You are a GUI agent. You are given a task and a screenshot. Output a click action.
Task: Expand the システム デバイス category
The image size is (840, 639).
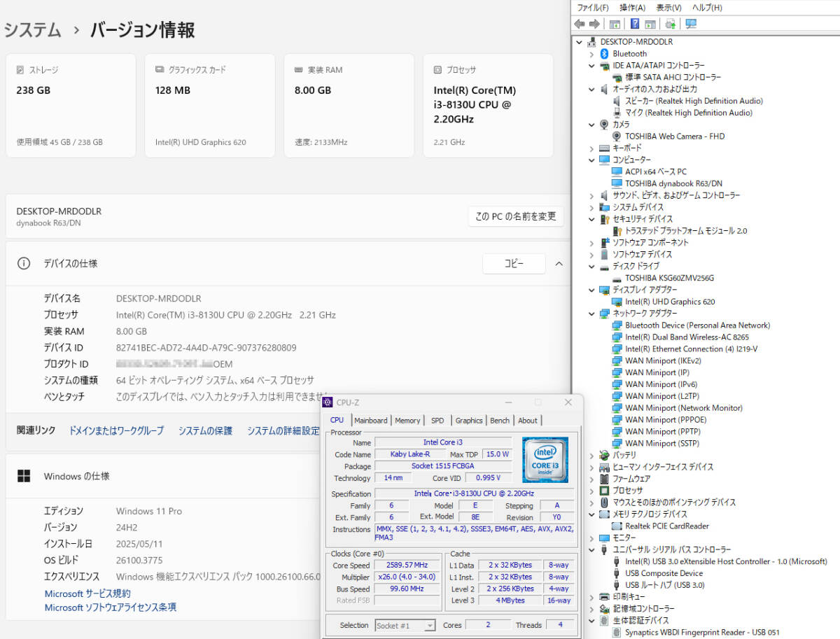pyautogui.click(x=592, y=207)
